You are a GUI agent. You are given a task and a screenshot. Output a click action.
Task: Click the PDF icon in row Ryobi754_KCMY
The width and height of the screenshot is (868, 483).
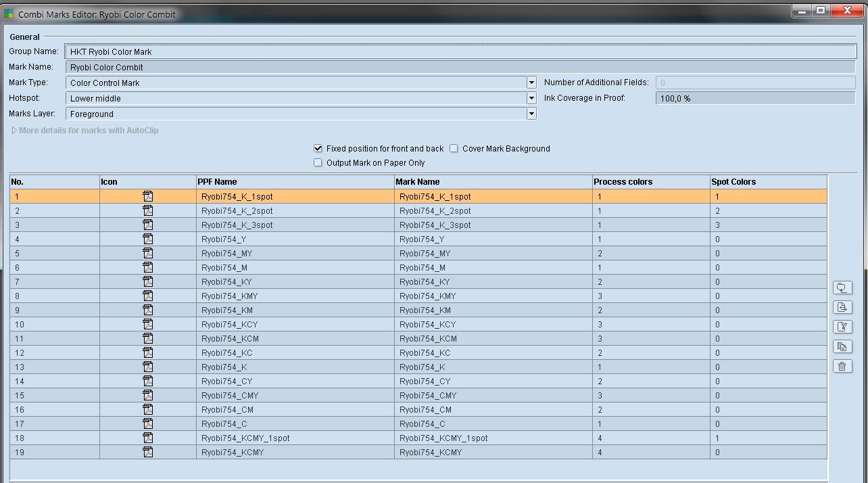[x=148, y=452]
